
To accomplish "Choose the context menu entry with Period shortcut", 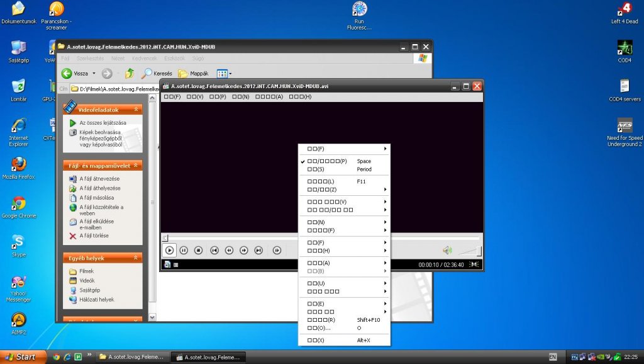I will (344, 169).
